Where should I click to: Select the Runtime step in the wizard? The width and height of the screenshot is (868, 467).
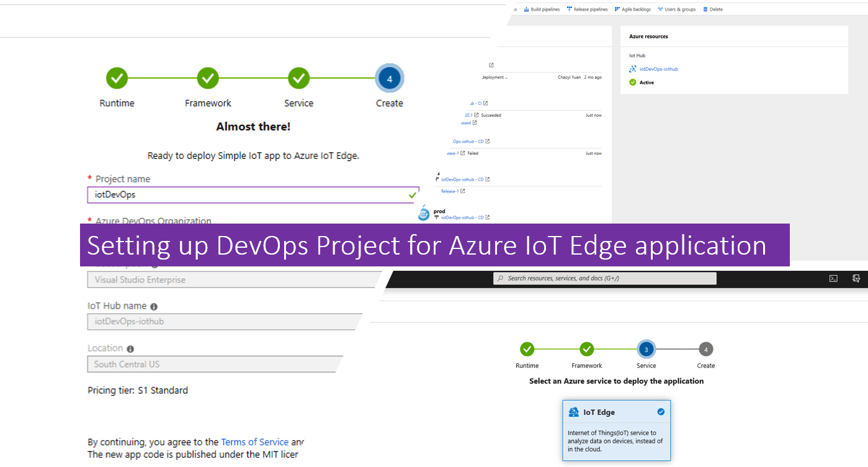click(x=117, y=78)
